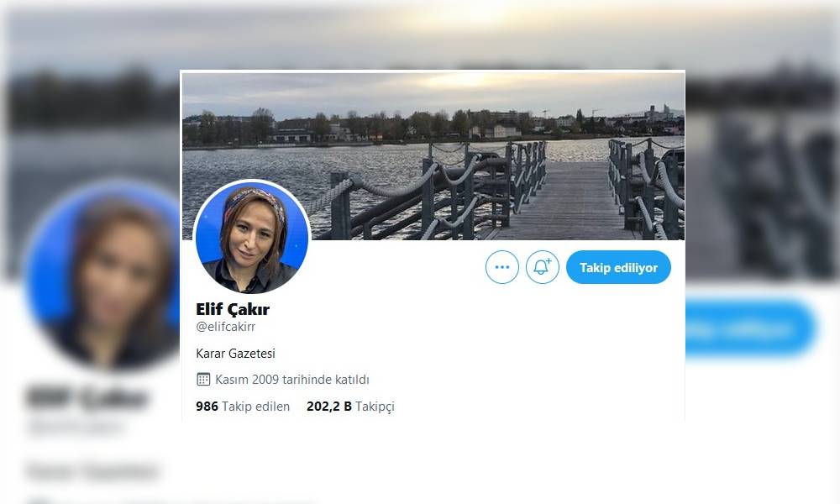Click the blurred profile name in background
The image size is (840, 504).
point(87,397)
